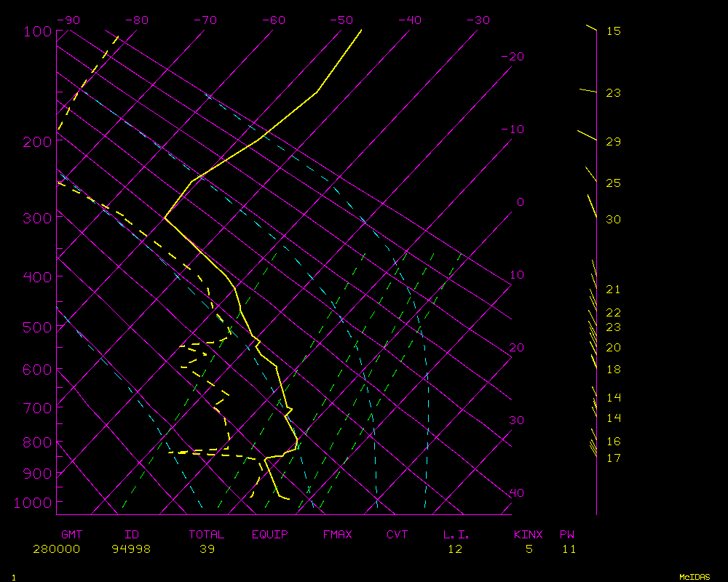Select the EQUIP header label
728x582 pixels.
[269, 535]
